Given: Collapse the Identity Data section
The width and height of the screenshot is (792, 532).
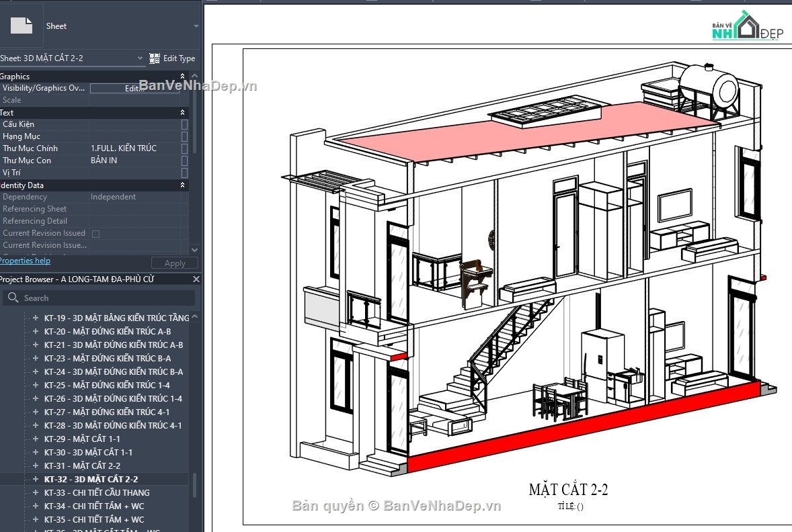Looking at the screenshot, I should 183,185.
